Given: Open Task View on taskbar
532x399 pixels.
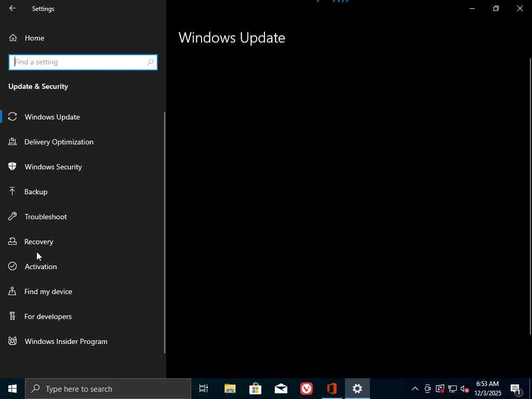Looking at the screenshot, I should (x=204, y=389).
